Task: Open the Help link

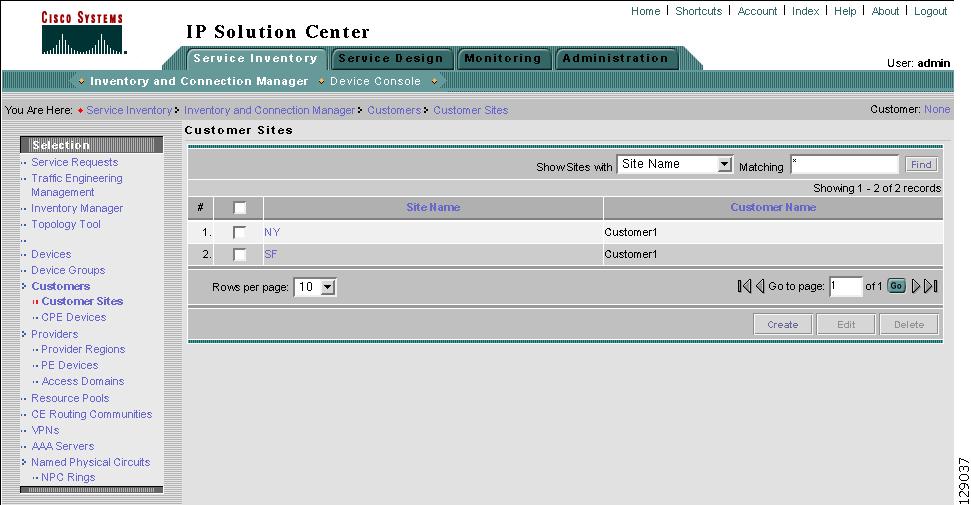Action: pos(845,11)
